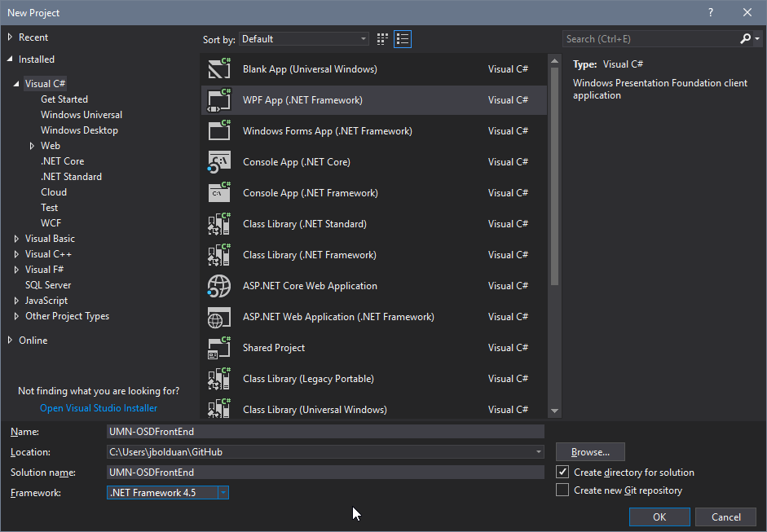Click the Blank App (Universal Windows) template icon
This screenshot has width=767, height=532.
[x=219, y=68]
